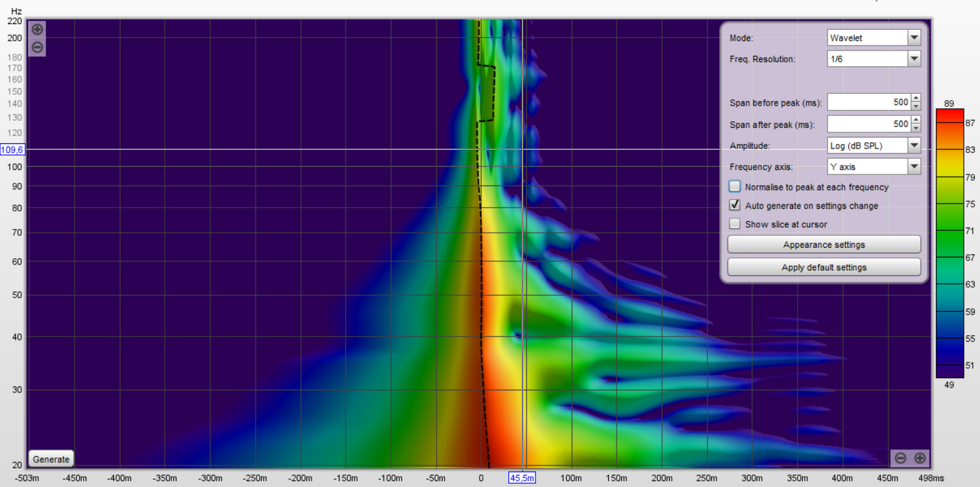The image size is (980, 487).
Task: Click the 20 label on the frequency axis
Action: [18, 465]
